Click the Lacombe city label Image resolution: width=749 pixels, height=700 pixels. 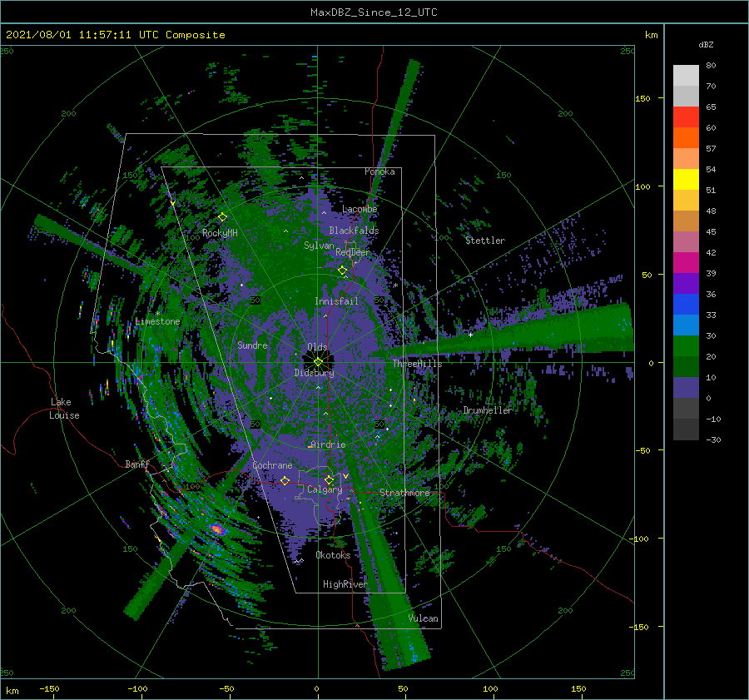point(360,209)
